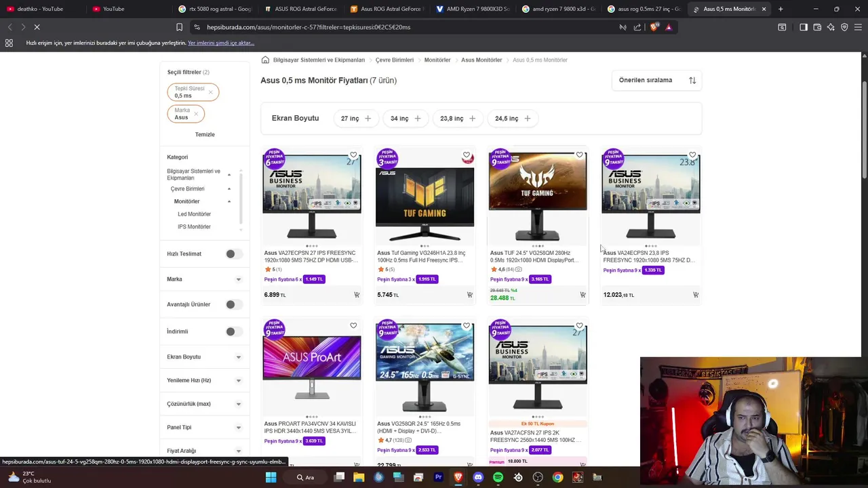This screenshot has width=868, height=488.
Task: Collapse the Çevre Birimleri category
Action: pyautogui.click(x=229, y=189)
